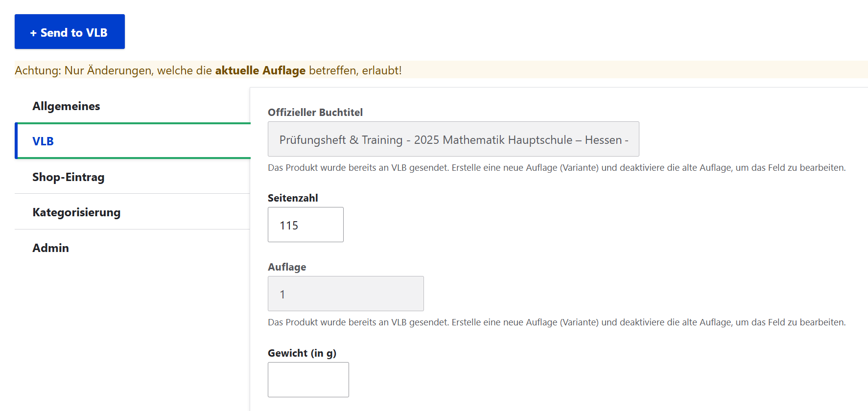Click the Offizieller Buchtitel label
Image resolution: width=868 pixels, height=411 pixels.
[315, 113]
